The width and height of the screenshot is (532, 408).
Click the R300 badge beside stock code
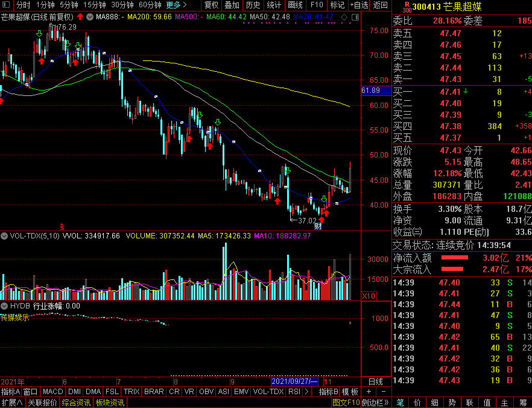click(407, 7)
